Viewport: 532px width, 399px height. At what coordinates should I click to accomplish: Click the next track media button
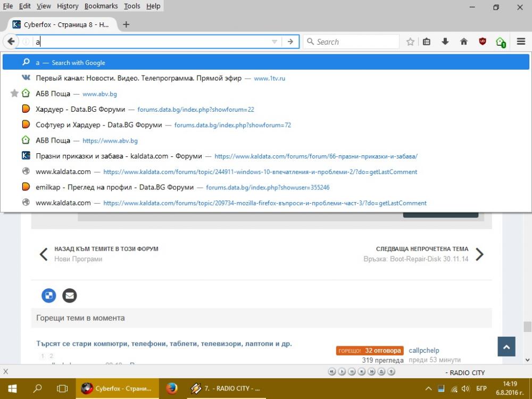371,371
